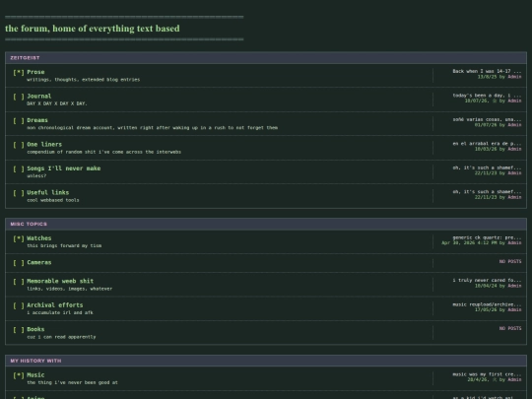
Task: Open the One liners forum
Action: [44, 144]
